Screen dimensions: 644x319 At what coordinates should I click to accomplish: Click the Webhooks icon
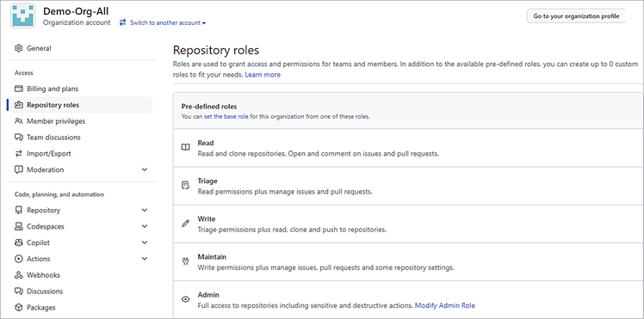click(x=18, y=275)
